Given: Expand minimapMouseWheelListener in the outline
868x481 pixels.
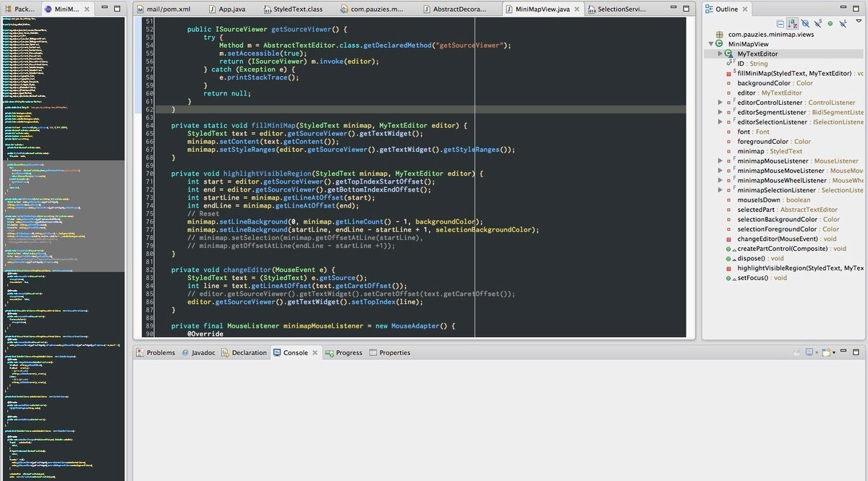Looking at the screenshot, I should [x=720, y=180].
